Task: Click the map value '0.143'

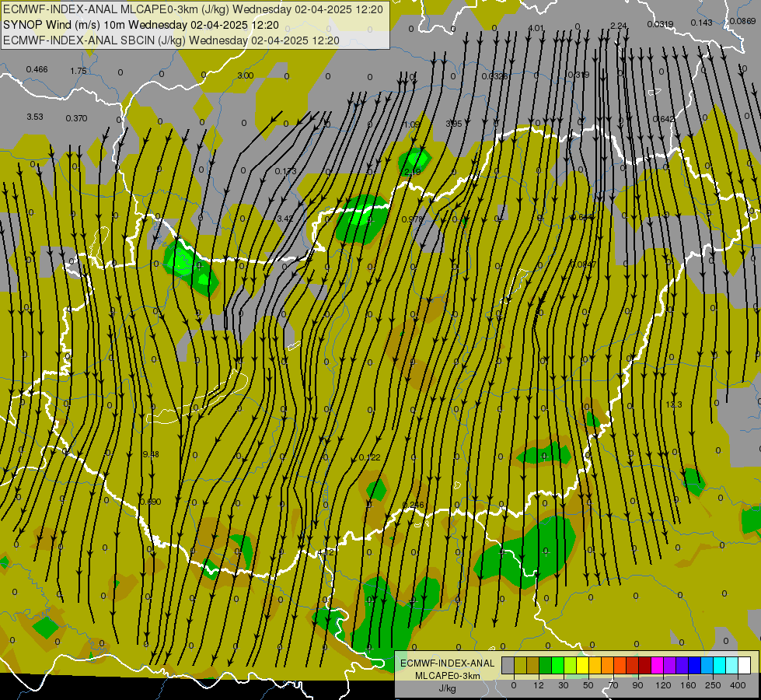Action: 701,23
